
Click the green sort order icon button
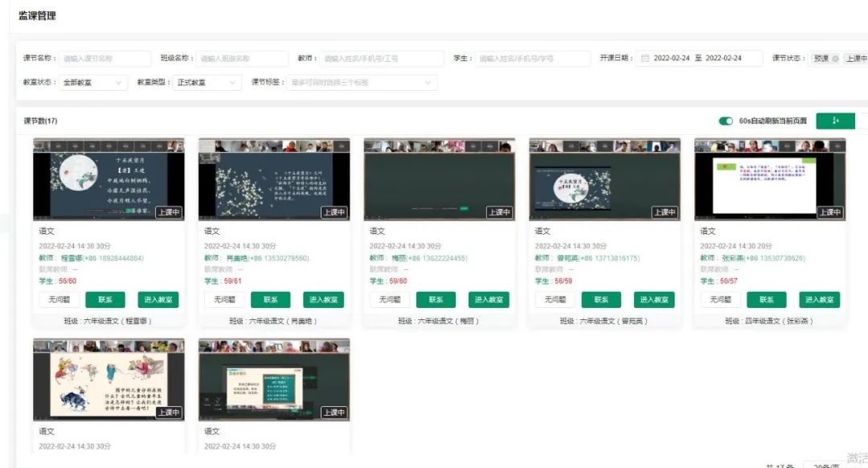coord(835,121)
